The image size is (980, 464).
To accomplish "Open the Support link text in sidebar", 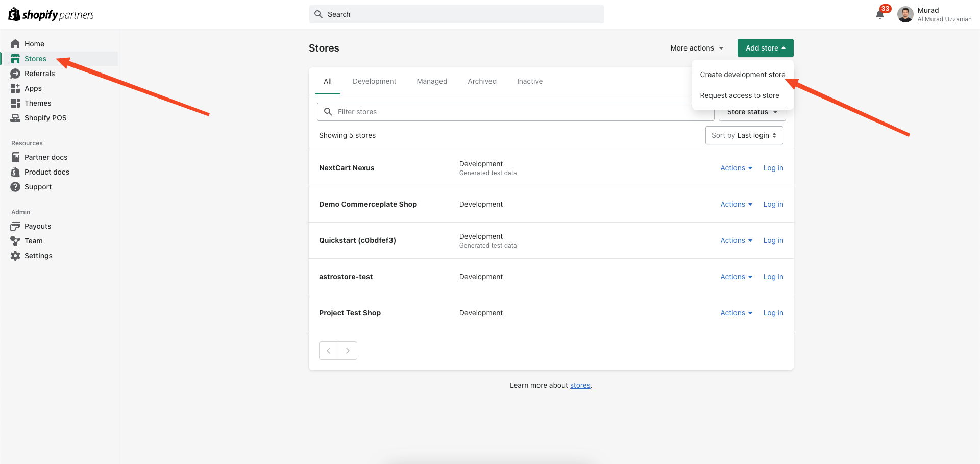I will click(x=38, y=187).
